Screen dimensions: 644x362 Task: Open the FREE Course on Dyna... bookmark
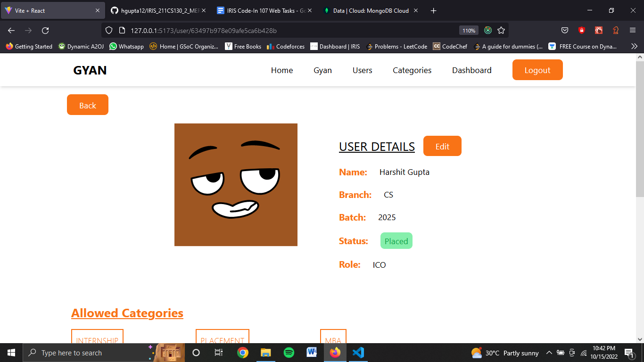click(583, 46)
